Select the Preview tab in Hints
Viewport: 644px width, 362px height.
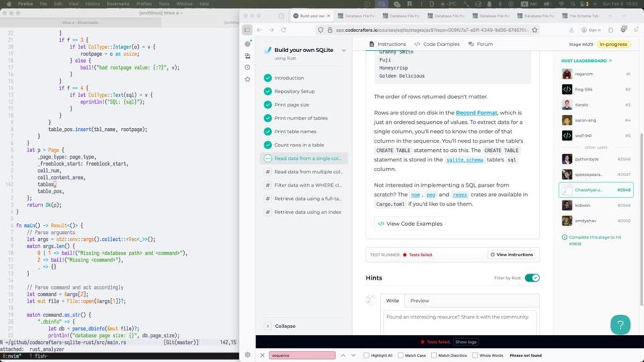(x=420, y=301)
